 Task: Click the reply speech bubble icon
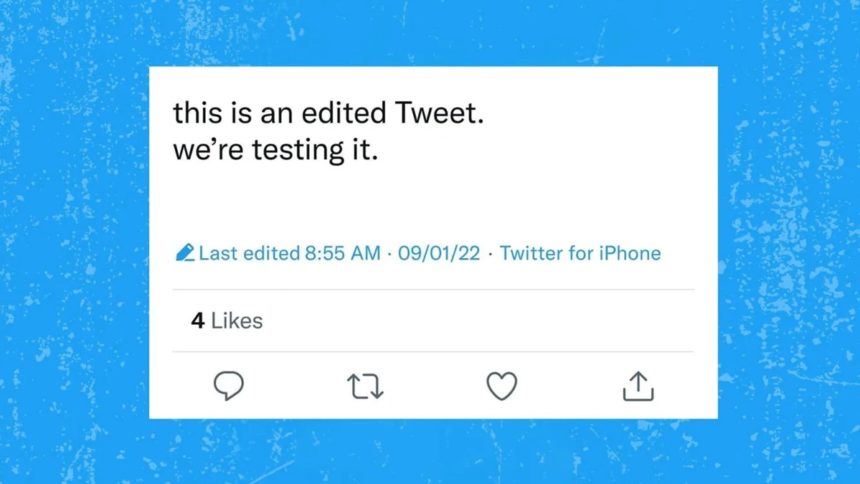click(x=229, y=385)
